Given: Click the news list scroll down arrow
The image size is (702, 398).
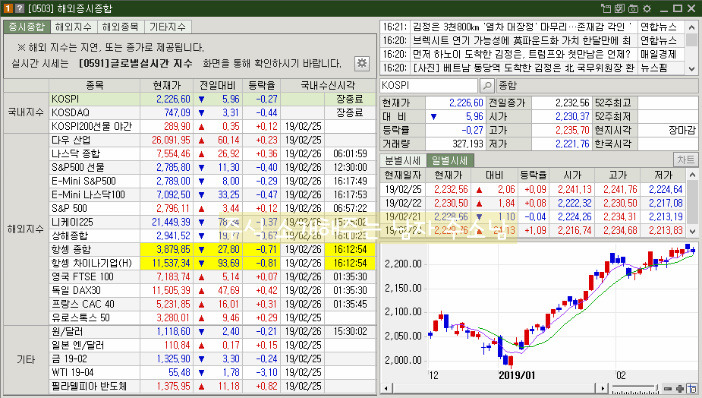Looking at the screenshot, I should pyautogui.click(x=692, y=68).
